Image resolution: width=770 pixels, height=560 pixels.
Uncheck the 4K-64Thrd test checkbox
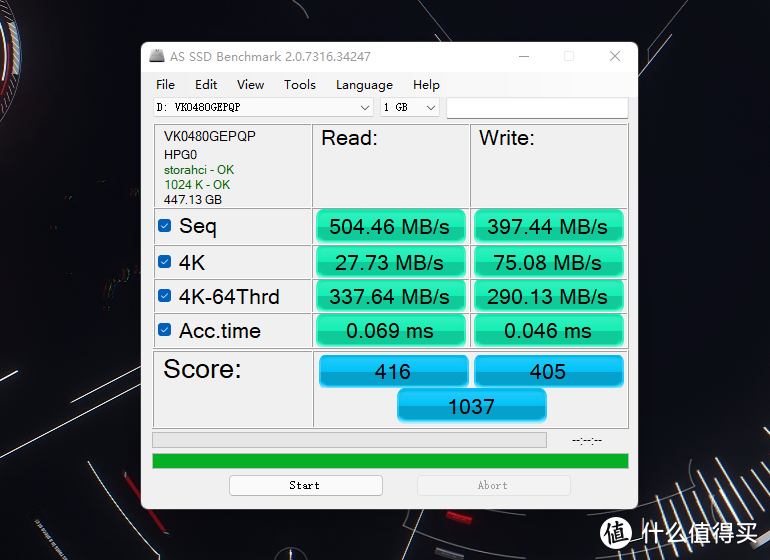[x=165, y=296]
